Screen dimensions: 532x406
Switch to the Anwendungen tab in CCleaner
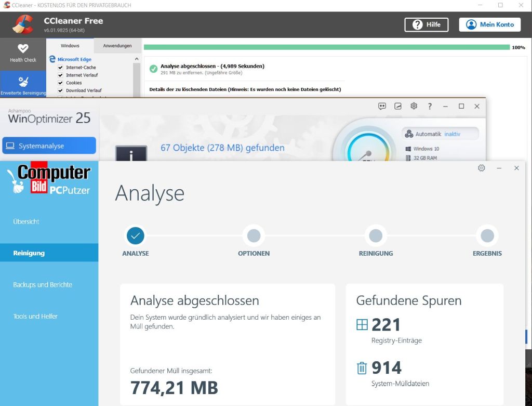coord(117,46)
